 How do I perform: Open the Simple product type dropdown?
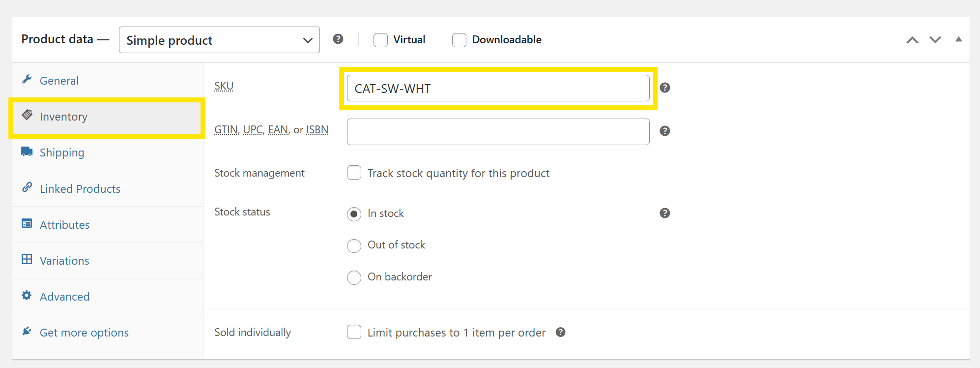[219, 40]
